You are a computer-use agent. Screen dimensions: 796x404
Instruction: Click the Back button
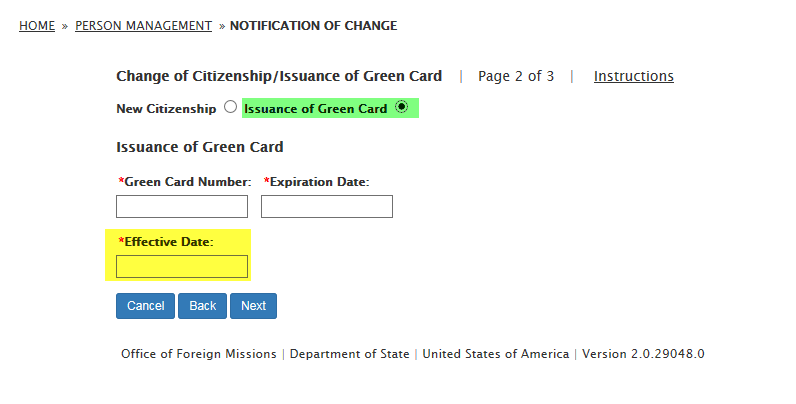202,306
